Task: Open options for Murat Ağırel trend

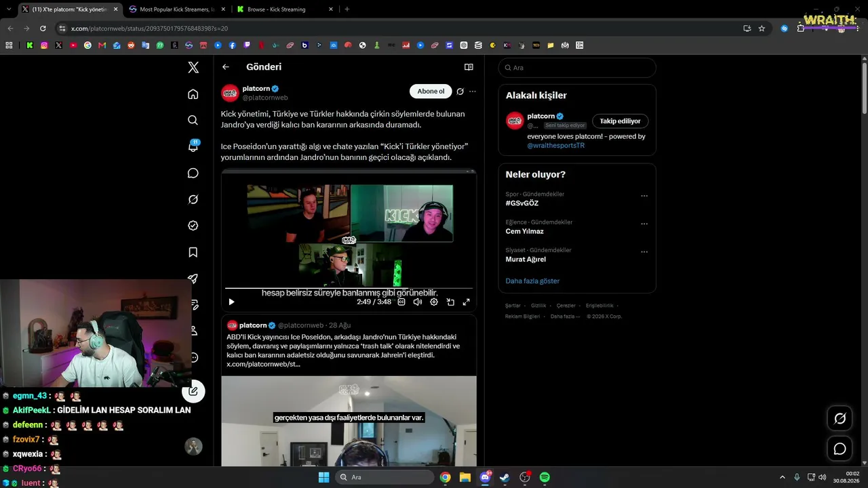Action: coord(644,252)
